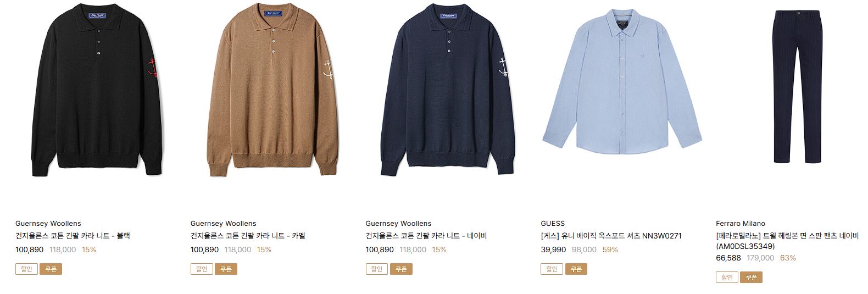Click the 쿠폰 badge under the black knit

pos(51,269)
